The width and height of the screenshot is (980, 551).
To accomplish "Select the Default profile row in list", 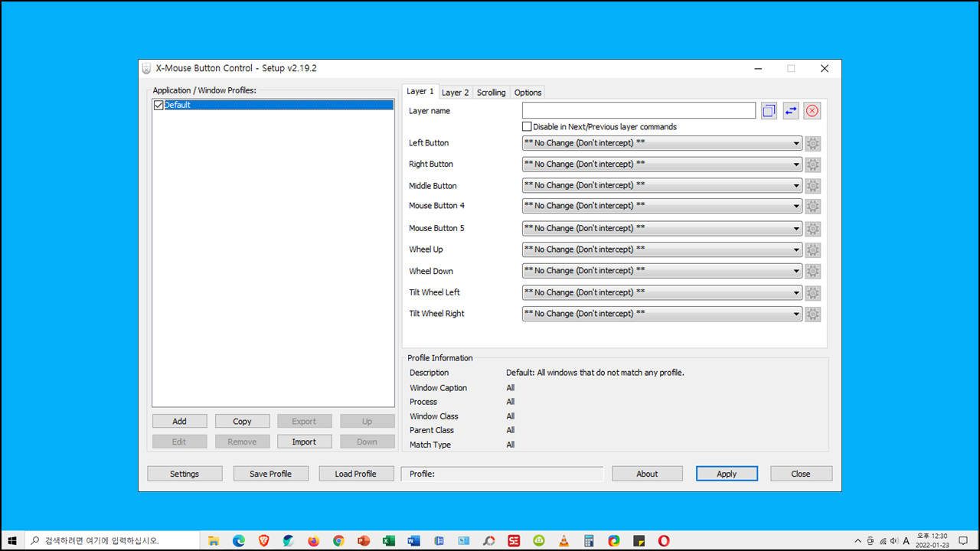I will coord(273,105).
